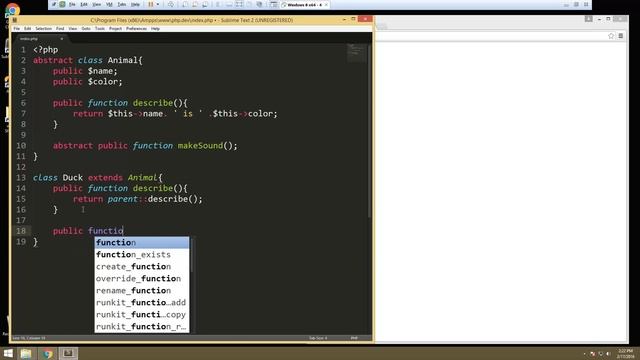This screenshot has width=640, height=360.
Task: Click '$color' on line 4
Action: click(x=103, y=82)
